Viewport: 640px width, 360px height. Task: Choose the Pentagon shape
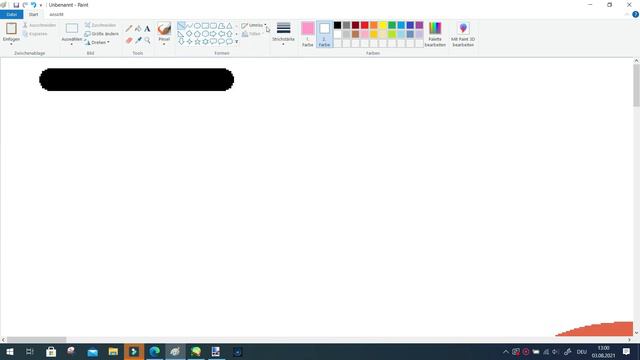[x=197, y=33]
